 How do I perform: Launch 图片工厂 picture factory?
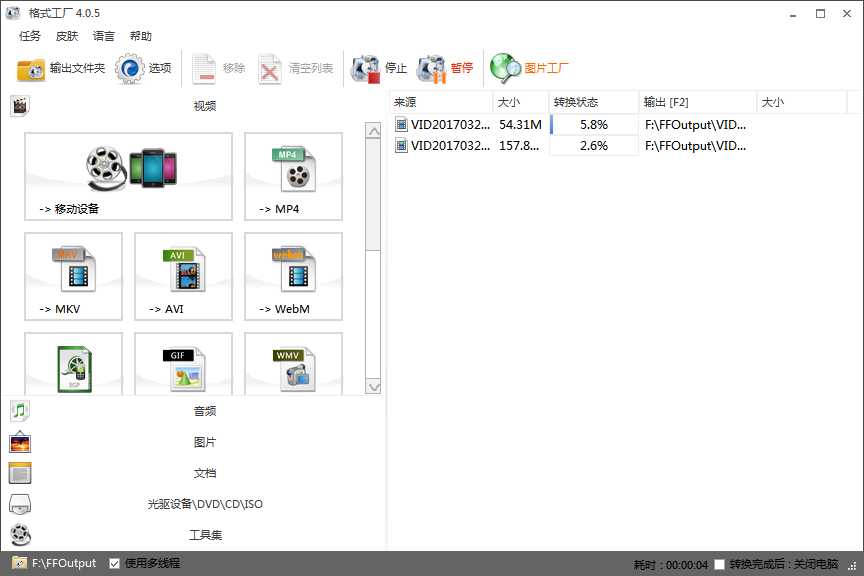tap(529, 68)
